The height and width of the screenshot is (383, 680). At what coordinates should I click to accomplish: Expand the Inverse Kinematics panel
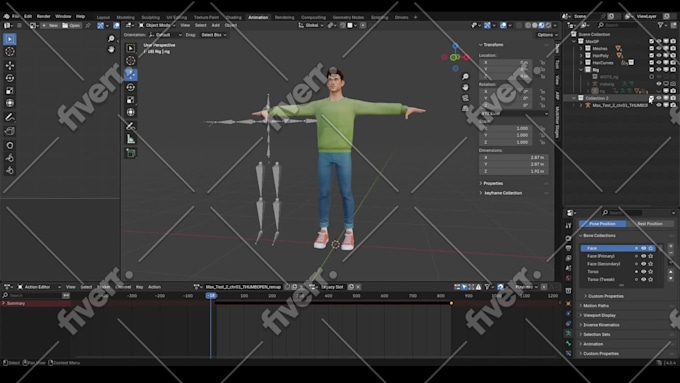601,325
